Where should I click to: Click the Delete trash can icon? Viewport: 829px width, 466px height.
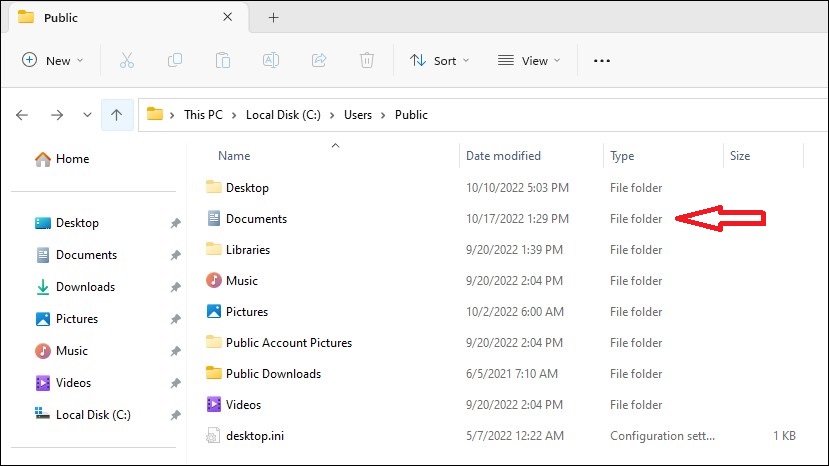tap(367, 60)
